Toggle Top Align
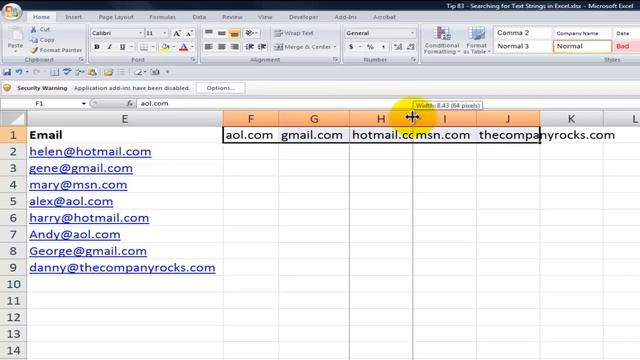640x360 pixels. tap(209, 33)
